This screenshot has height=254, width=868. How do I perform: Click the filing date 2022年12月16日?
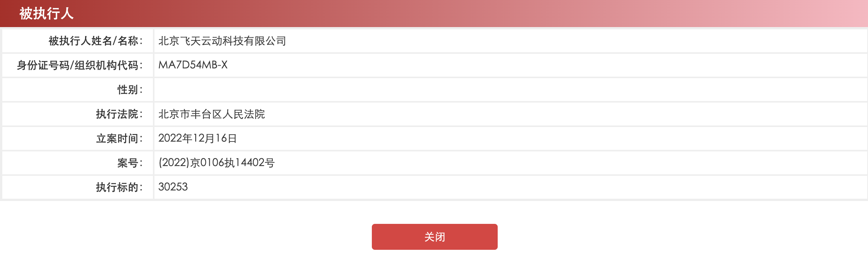pos(198,138)
